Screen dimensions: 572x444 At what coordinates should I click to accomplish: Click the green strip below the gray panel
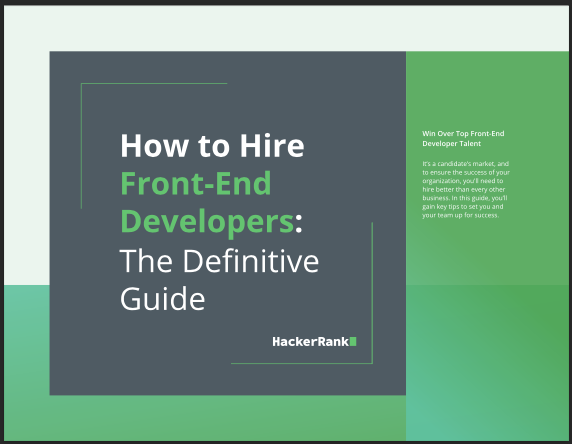(228, 418)
